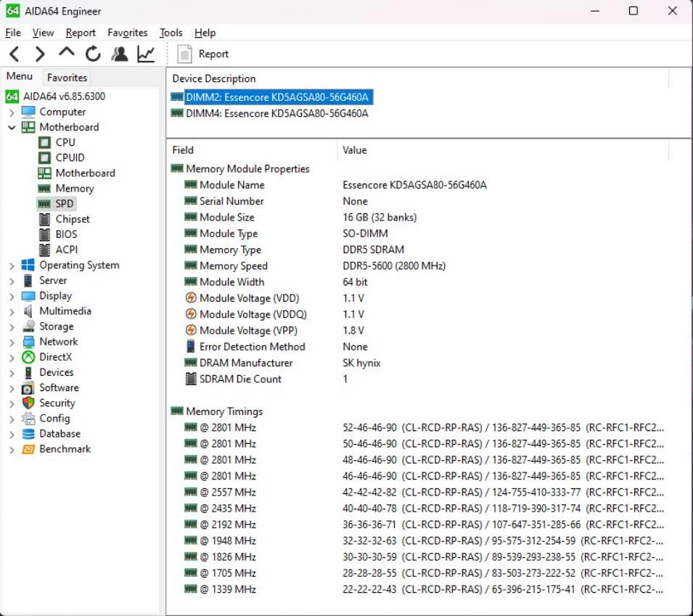The image size is (693, 616).
Task: Click the Memory Timings section header
Action: (224, 411)
